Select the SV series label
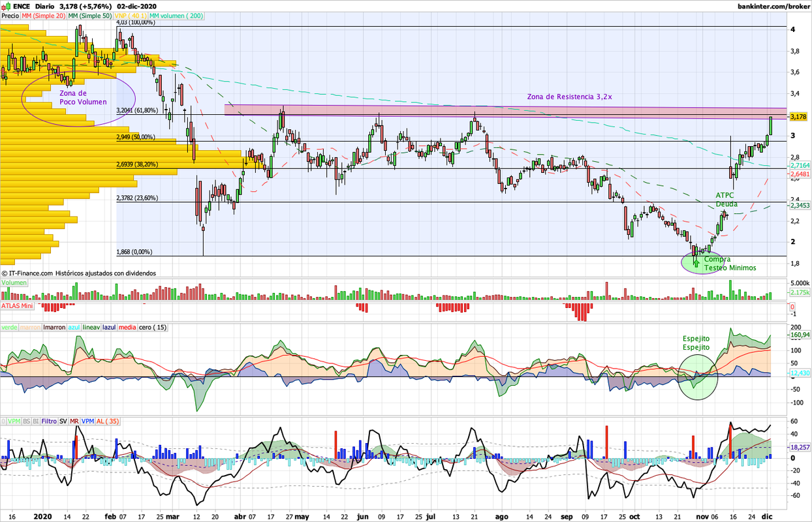 [x=63, y=421]
